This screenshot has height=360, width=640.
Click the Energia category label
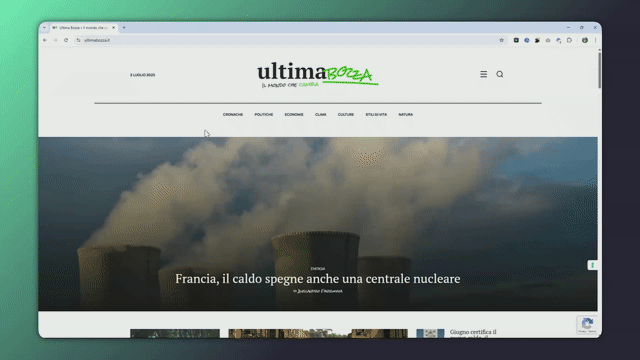pos(318,269)
